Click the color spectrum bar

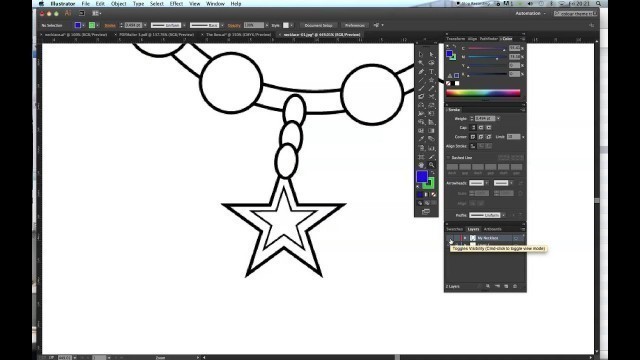(483, 93)
